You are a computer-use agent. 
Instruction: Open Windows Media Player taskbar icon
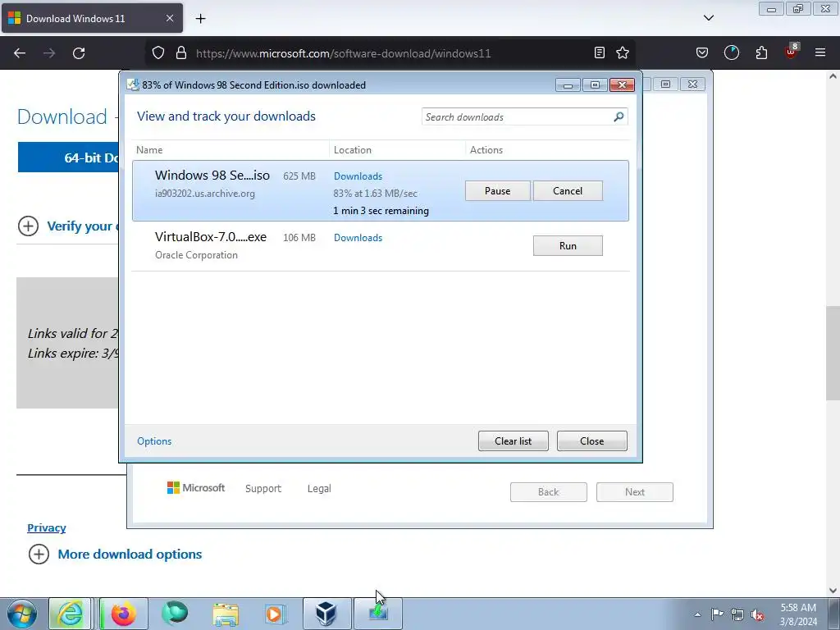(276, 614)
